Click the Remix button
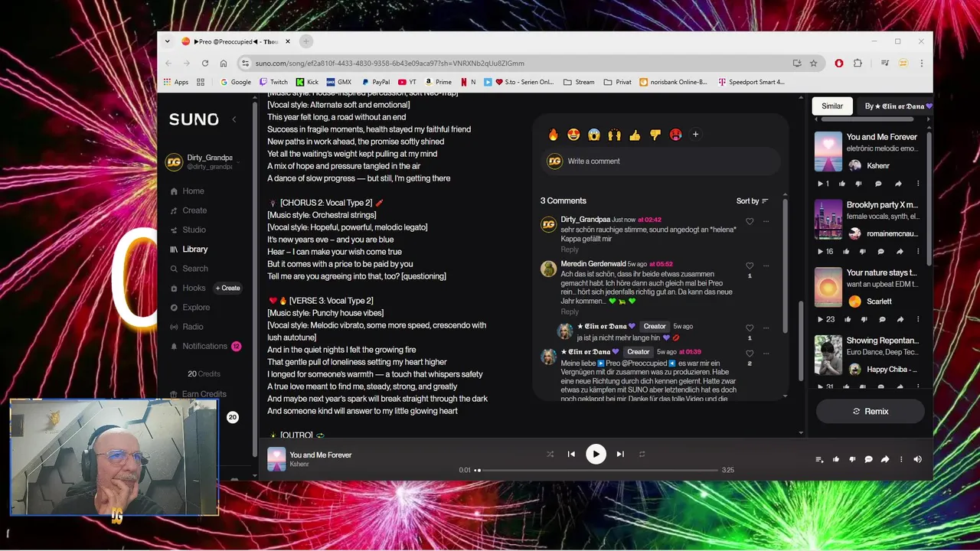Image resolution: width=980 pixels, height=551 pixels. tap(870, 412)
